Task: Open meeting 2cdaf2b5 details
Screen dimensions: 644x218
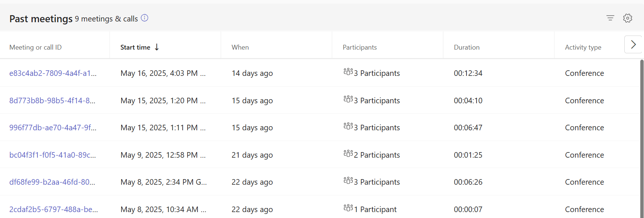Action: point(53,209)
